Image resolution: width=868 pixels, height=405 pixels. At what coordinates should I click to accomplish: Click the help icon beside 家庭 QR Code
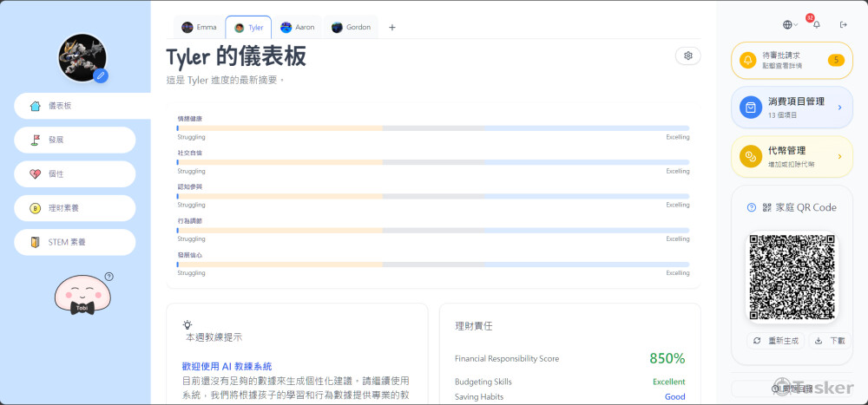(x=752, y=207)
